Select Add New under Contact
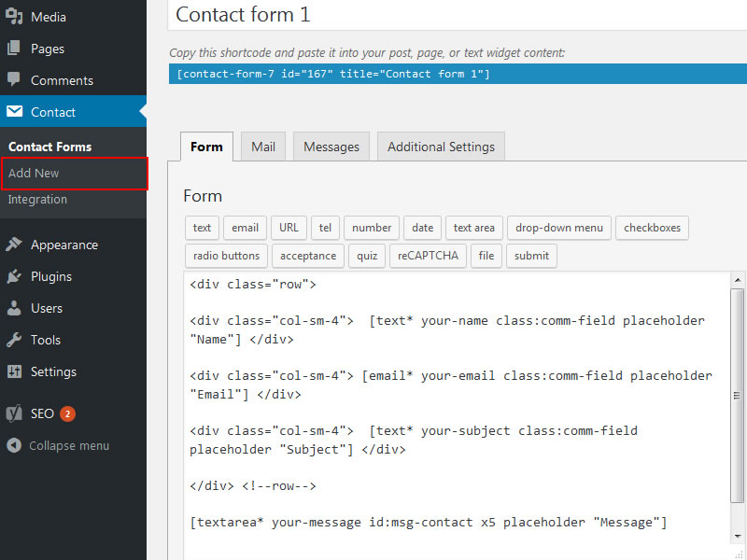This screenshot has width=747, height=560. coord(34,174)
